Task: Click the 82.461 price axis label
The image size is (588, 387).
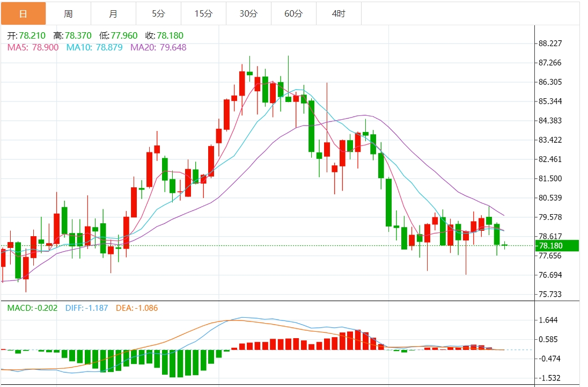Action: (x=550, y=159)
